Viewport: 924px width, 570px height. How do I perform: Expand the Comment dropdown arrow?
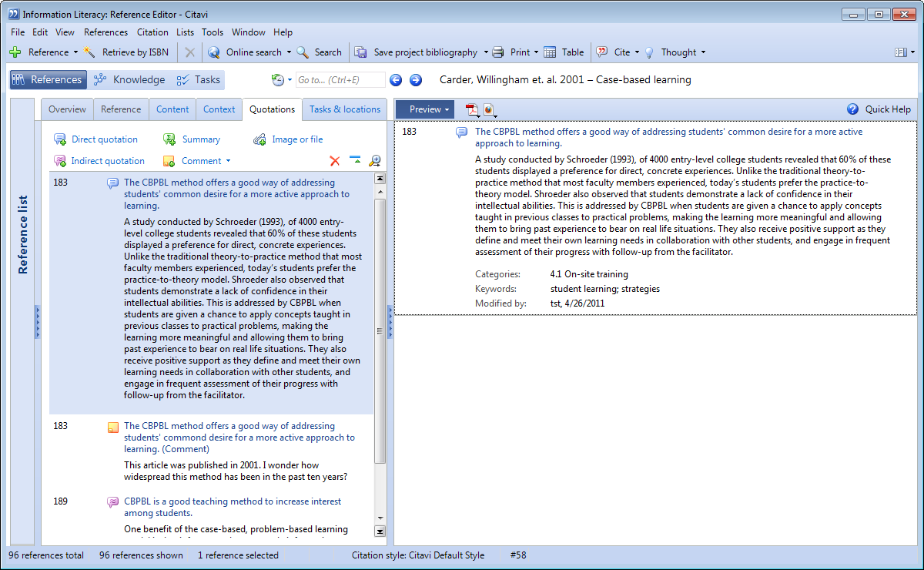point(228,161)
